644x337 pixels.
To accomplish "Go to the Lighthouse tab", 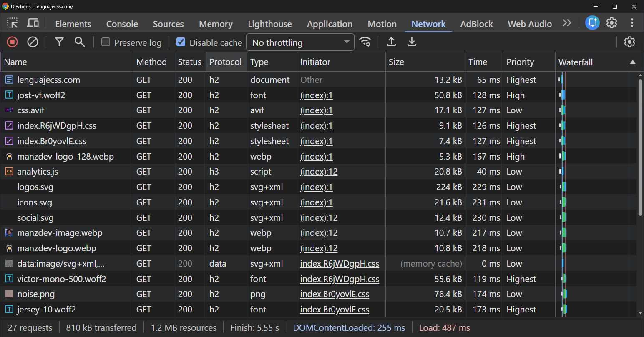I will pos(270,24).
